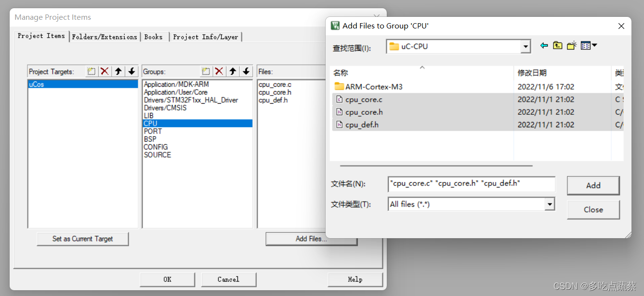Viewport: 644px width, 296px height.
Task: Move the CPU group down with arrow icon
Action: [247, 71]
